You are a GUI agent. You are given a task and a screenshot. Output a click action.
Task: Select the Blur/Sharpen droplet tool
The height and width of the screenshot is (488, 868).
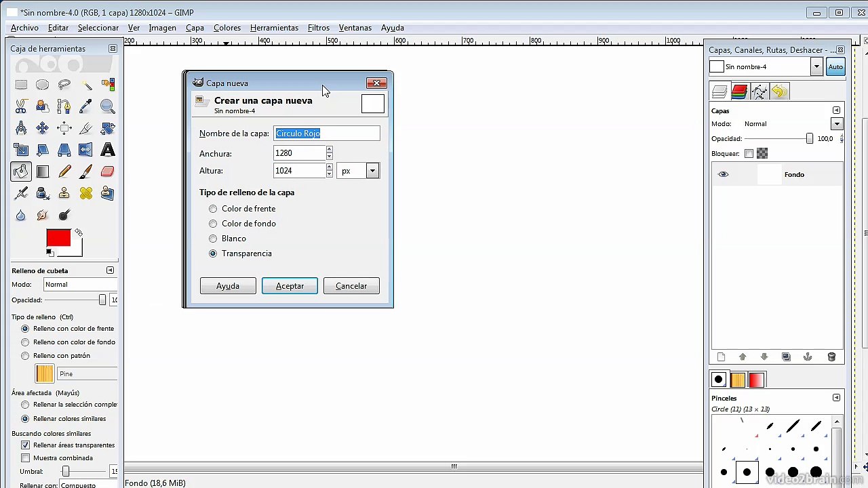pyautogui.click(x=21, y=215)
